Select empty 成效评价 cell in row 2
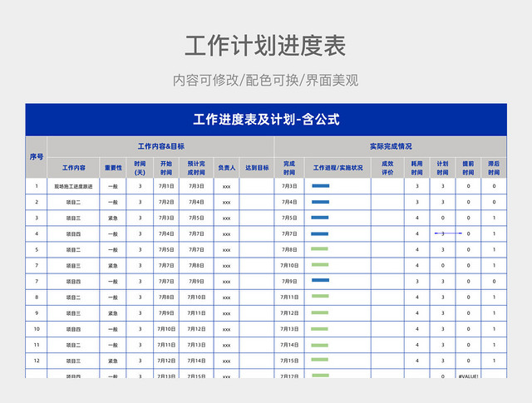The image size is (532, 403). pyautogui.click(x=387, y=202)
